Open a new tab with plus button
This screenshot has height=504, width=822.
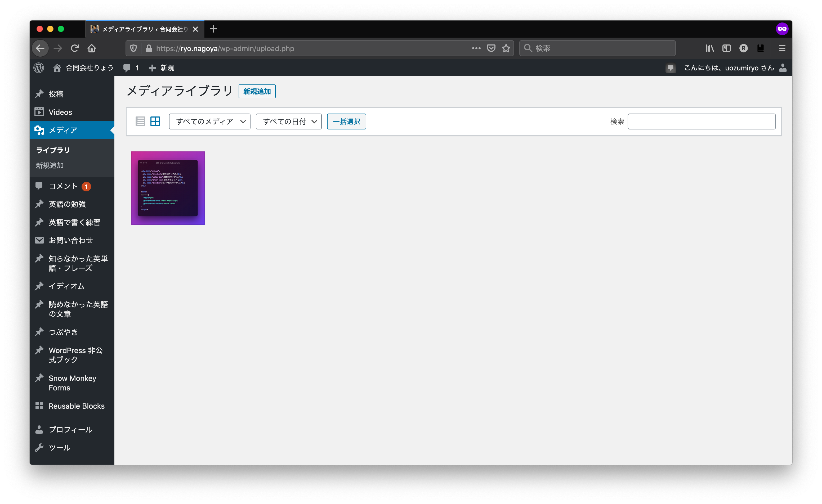213,29
